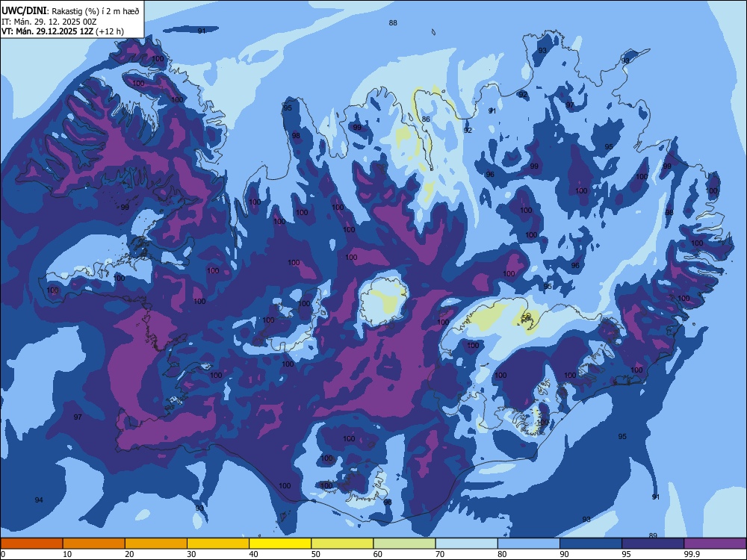This screenshot has width=747, height=560.
Task: Click the dark orange 0–10 legend swatch
Action: (31, 544)
